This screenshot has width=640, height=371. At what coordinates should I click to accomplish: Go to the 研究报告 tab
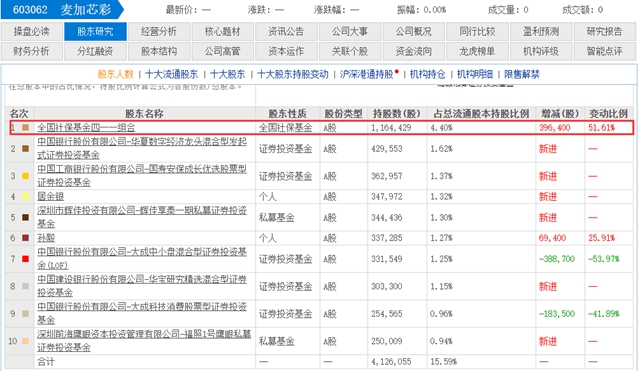[x=604, y=31]
